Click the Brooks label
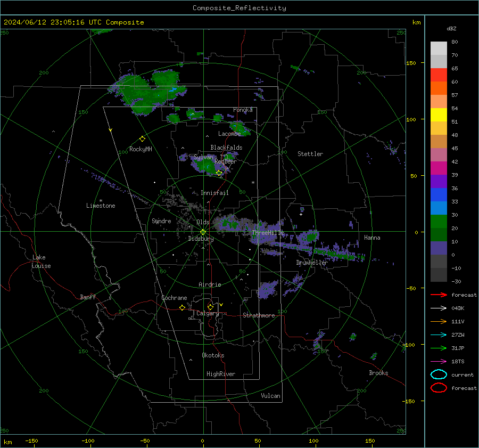The height and width of the screenshot is (448, 479). point(378,373)
